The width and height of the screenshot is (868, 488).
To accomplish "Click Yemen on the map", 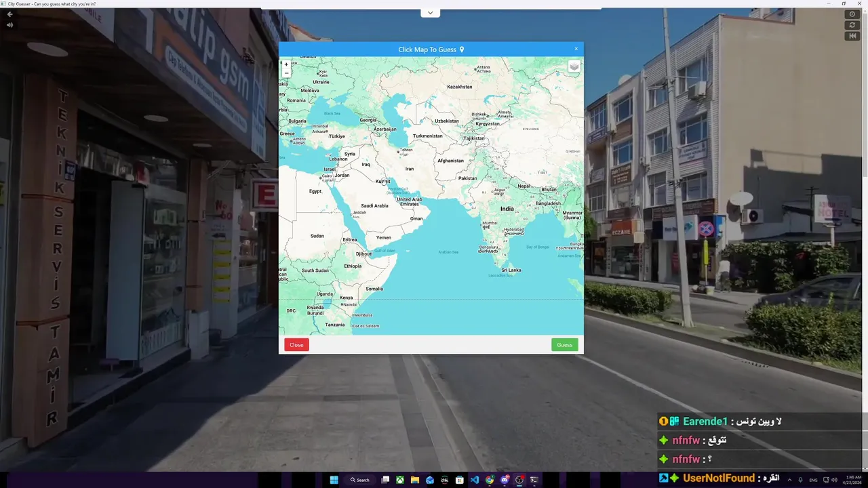I will (x=384, y=238).
